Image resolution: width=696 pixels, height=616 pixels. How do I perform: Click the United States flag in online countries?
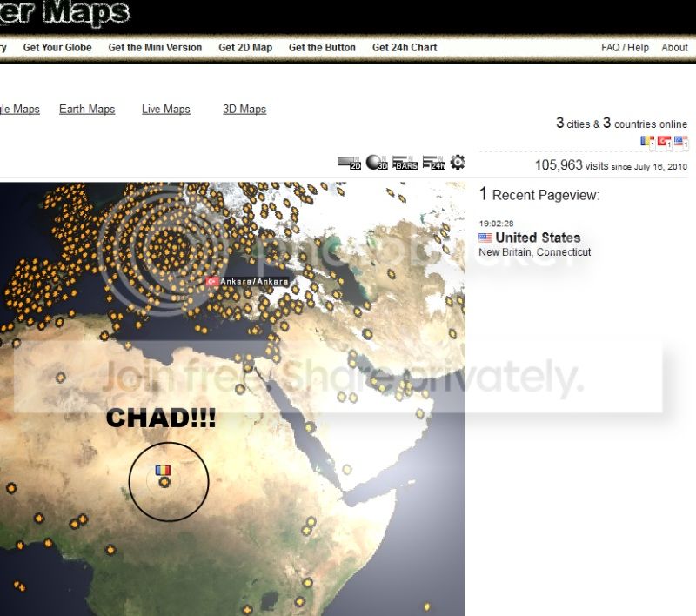(681, 142)
